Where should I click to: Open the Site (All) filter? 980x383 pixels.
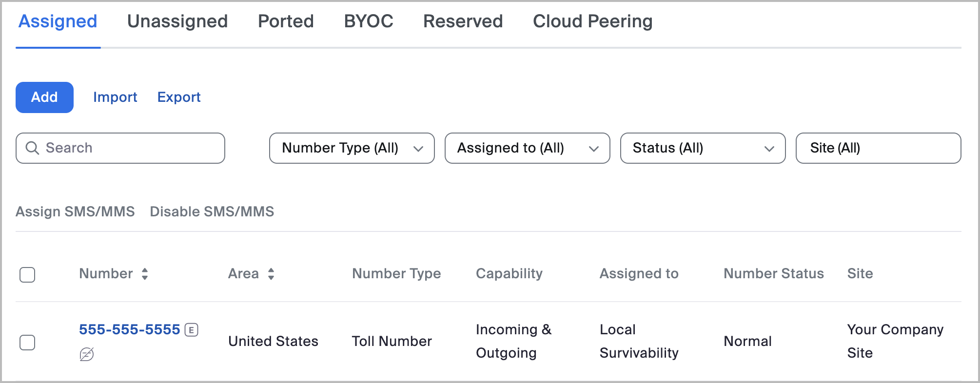[878, 148]
